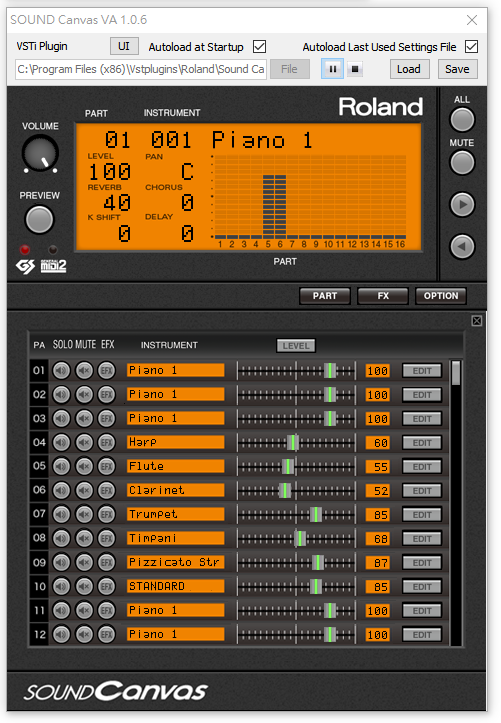This screenshot has width=501, height=723.
Task: Open the FX panel tab
Action: tap(383, 296)
